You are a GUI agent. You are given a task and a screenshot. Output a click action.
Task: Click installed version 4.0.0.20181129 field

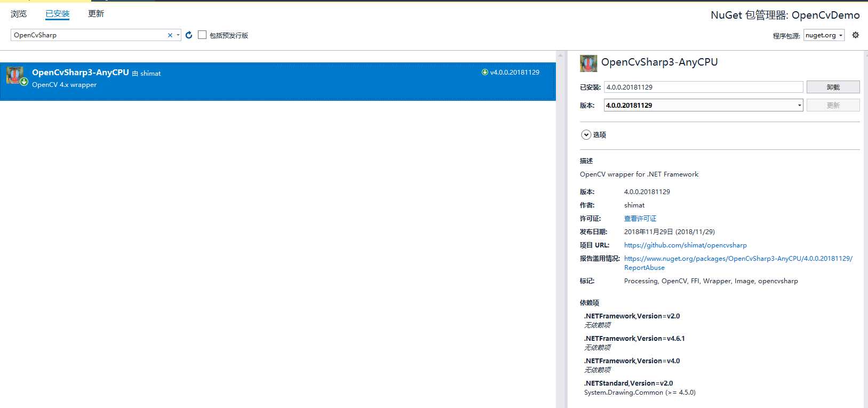(x=704, y=87)
